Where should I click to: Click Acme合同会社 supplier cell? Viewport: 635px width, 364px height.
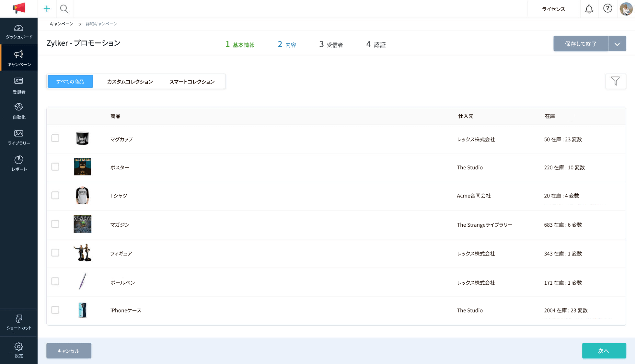474,196
